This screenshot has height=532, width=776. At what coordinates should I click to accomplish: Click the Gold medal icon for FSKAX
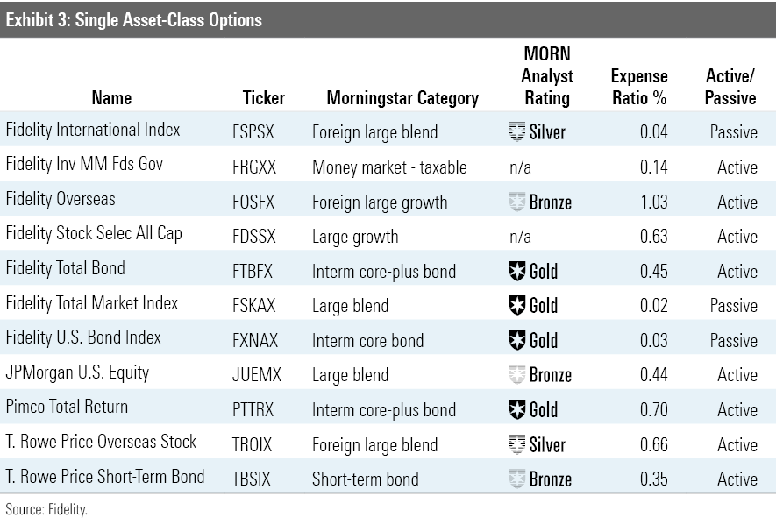(x=517, y=305)
